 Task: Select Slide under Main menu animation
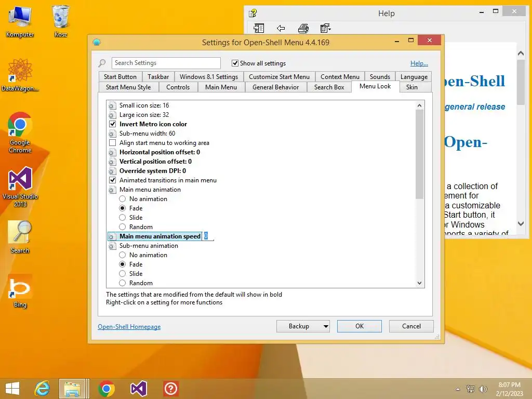point(123,218)
